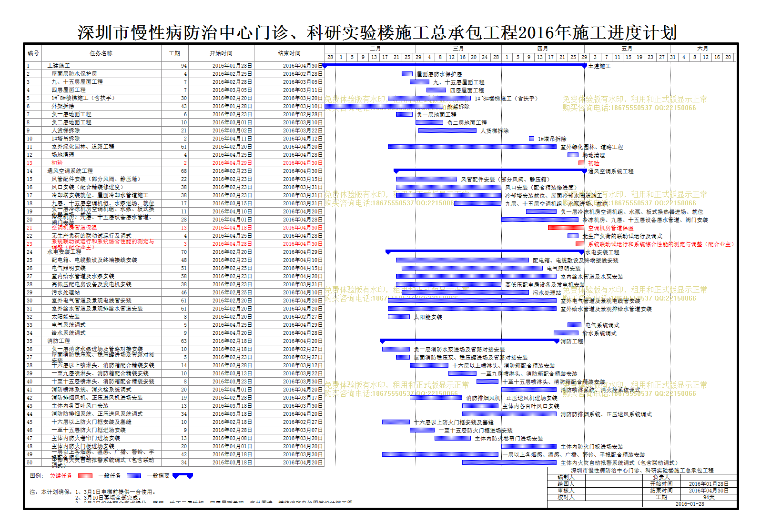Screen dimensions: 761x532
Task: Select task name 四层屋面工程 in the table
Action: 69,90
